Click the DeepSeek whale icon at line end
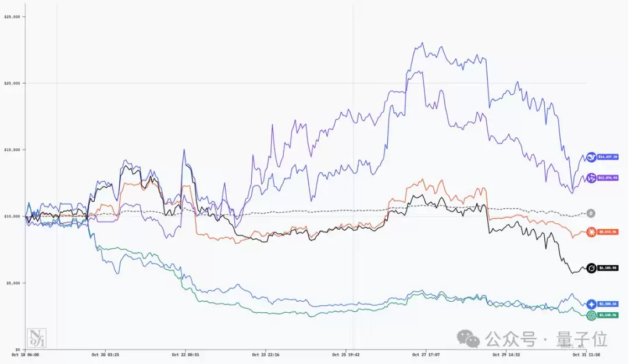This screenshot has height=364, width=628. coord(591,157)
